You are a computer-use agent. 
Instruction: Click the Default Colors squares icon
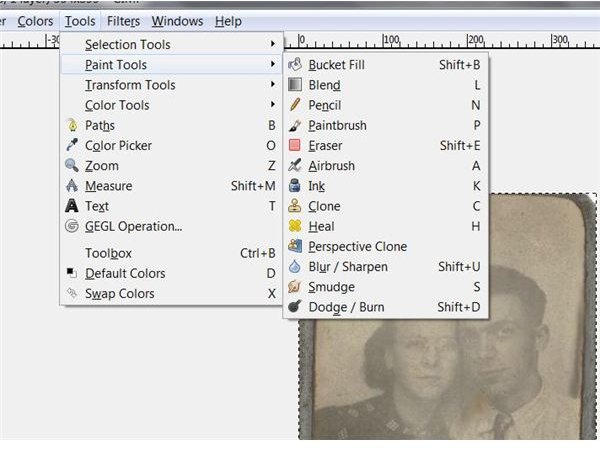[x=72, y=273]
